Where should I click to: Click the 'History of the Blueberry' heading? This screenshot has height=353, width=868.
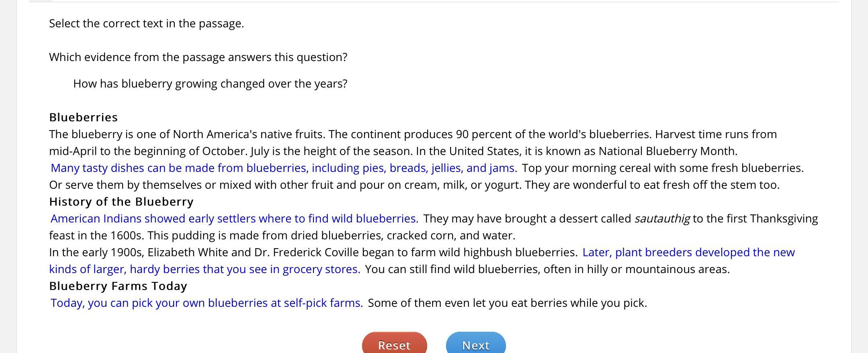(121, 202)
